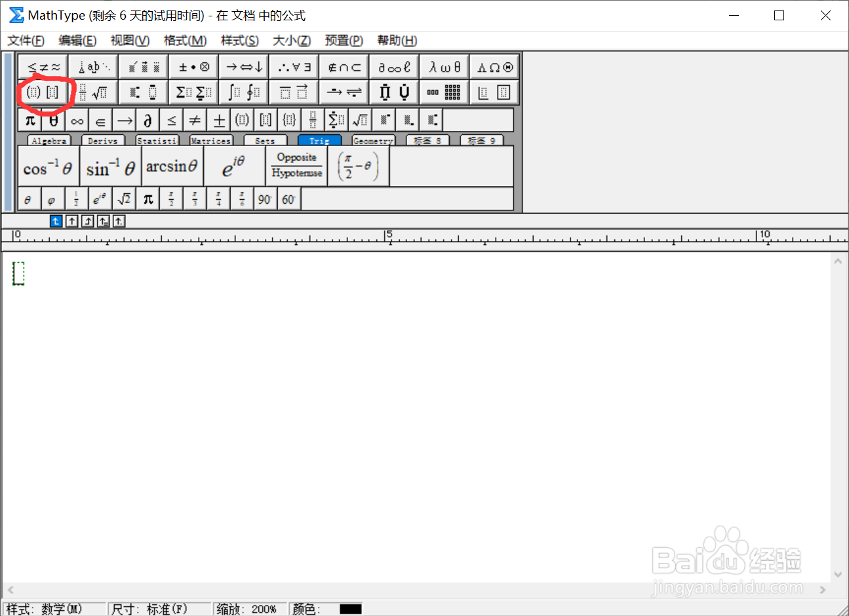Open the spaces and ellipses palette
Screen dimensions: 849x616
(x=94, y=67)
